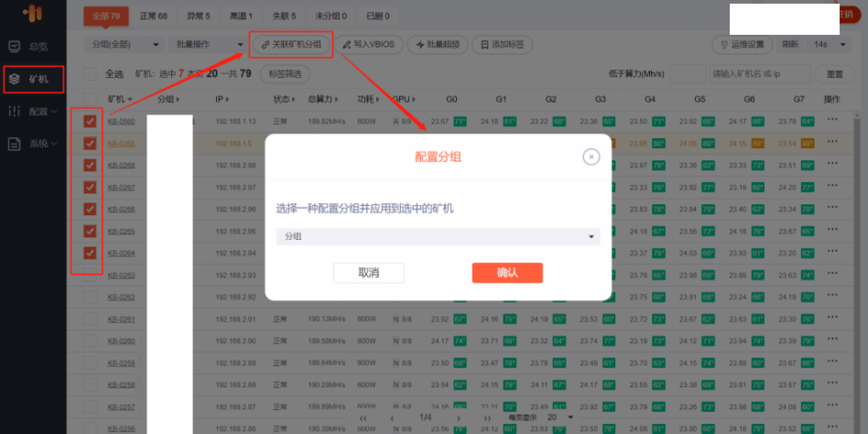Toggle the 全选 select-all checkbox
Viewport: 868px width, 434px height.
pyautogui.click(x=90, y=74)
